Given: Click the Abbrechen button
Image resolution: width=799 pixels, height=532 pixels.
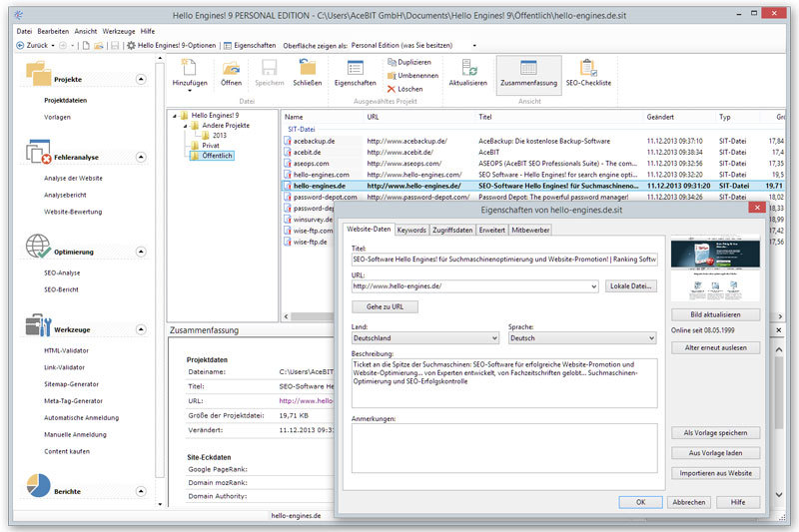Looking at the screenshot, I should pyautogui.click(x=689, y=502).
